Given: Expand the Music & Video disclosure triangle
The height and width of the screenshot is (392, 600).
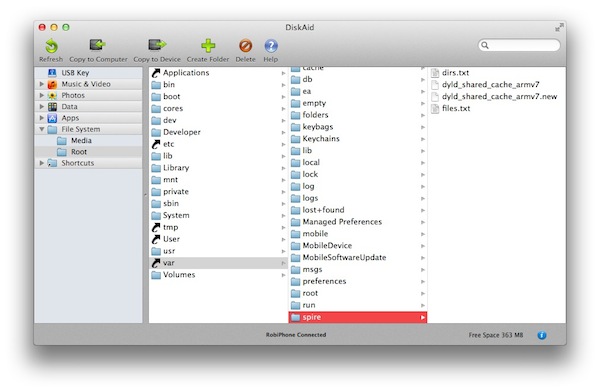Looking at the screenshot, I should 42,84.
